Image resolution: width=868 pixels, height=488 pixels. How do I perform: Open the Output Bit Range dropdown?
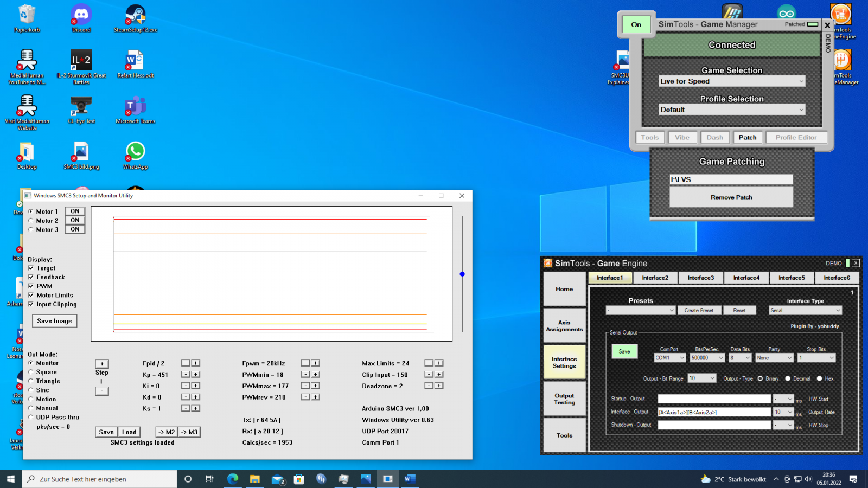[x=702, y=378]
